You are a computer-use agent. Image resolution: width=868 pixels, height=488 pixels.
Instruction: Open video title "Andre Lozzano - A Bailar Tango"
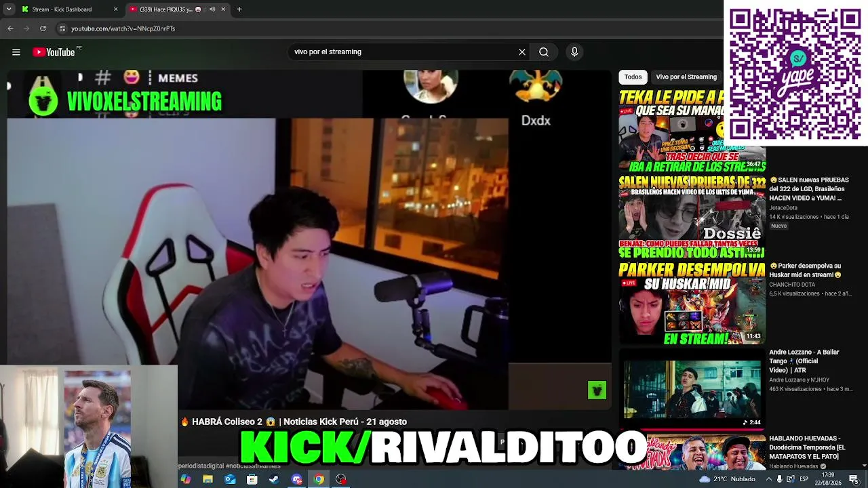[804, 361]
